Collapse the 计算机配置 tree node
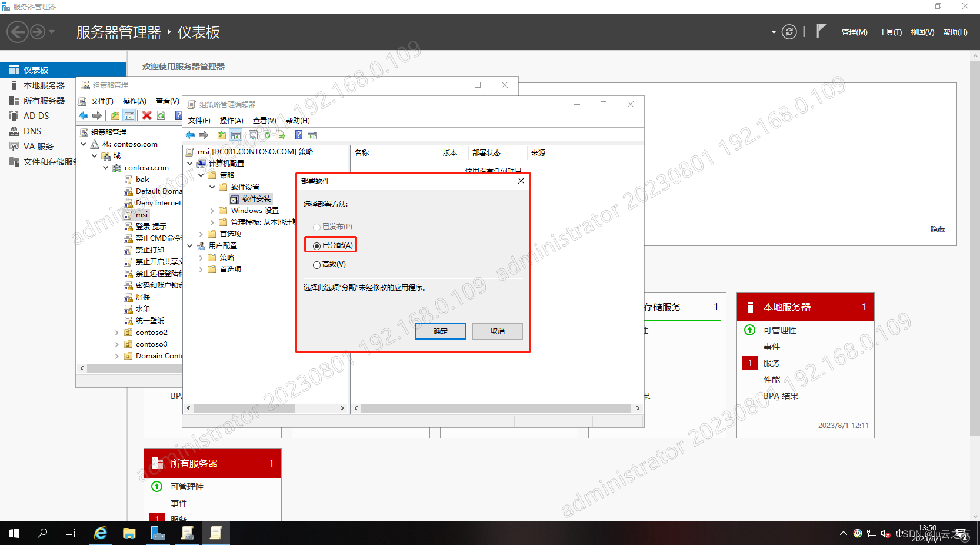 (189, 163)
